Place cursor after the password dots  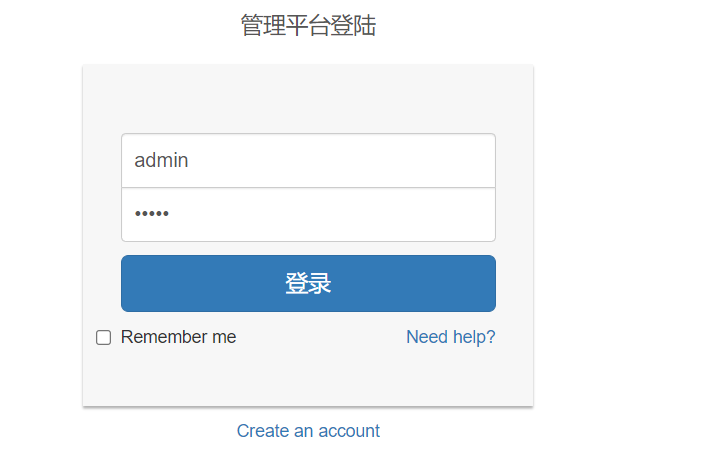(171, 214)
